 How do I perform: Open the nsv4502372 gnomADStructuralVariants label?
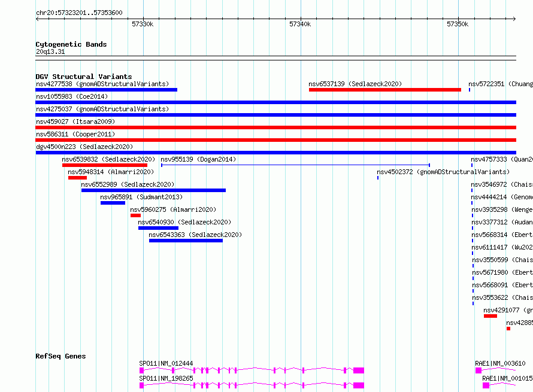click(x=443, y=172)
